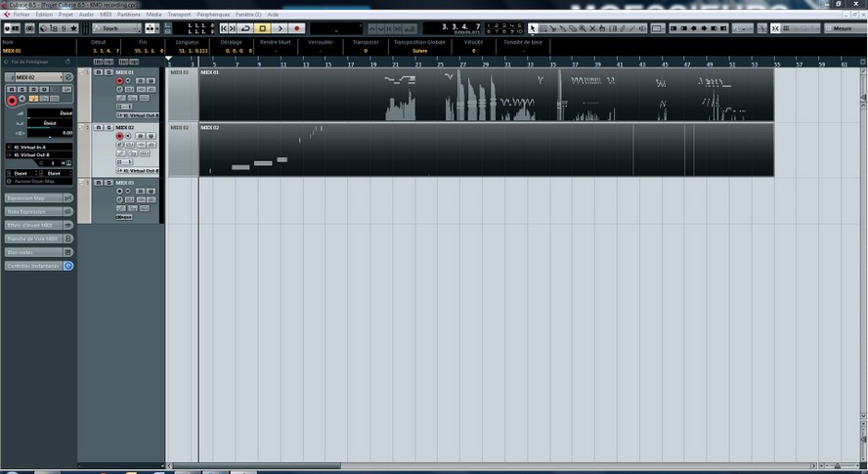Enable record on MIDI 01 track
This screenshot has height=474, width=868.
click(120, 80)
